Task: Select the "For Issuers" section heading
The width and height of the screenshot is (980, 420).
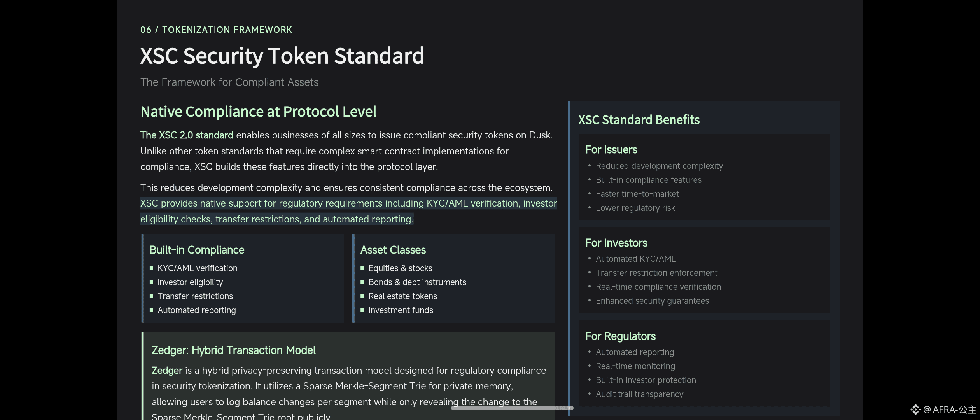Action: pyautogui.click(x=611, y=150)
